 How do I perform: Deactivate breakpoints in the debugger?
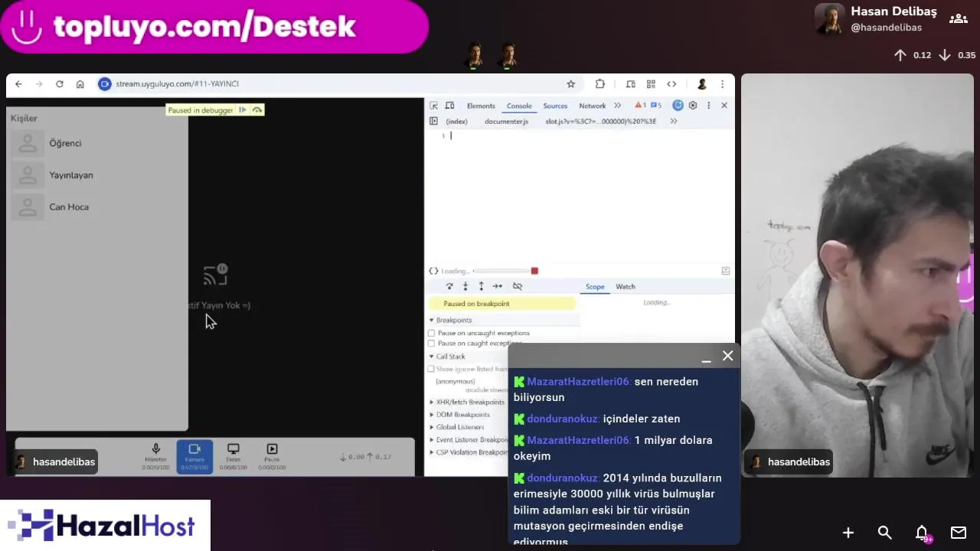coord(518,286)
